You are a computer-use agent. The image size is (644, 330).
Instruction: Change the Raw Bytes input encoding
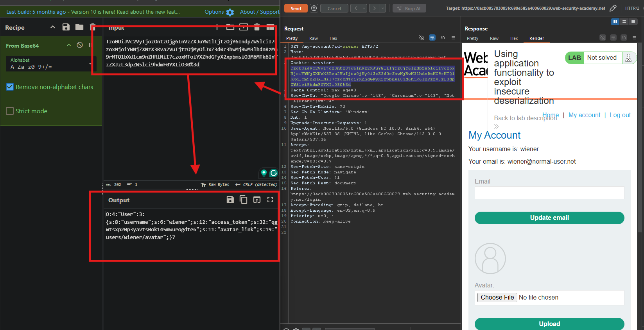(x=215, y=184)
